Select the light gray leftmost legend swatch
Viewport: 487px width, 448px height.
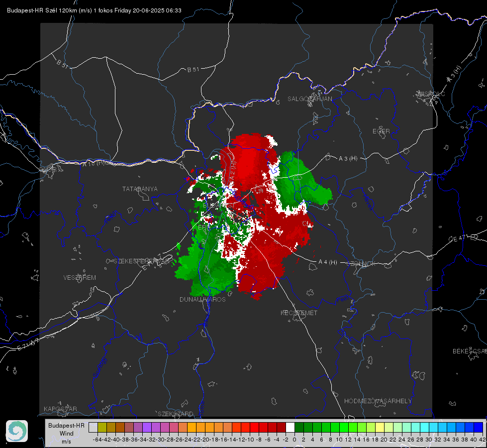[93, 427]
